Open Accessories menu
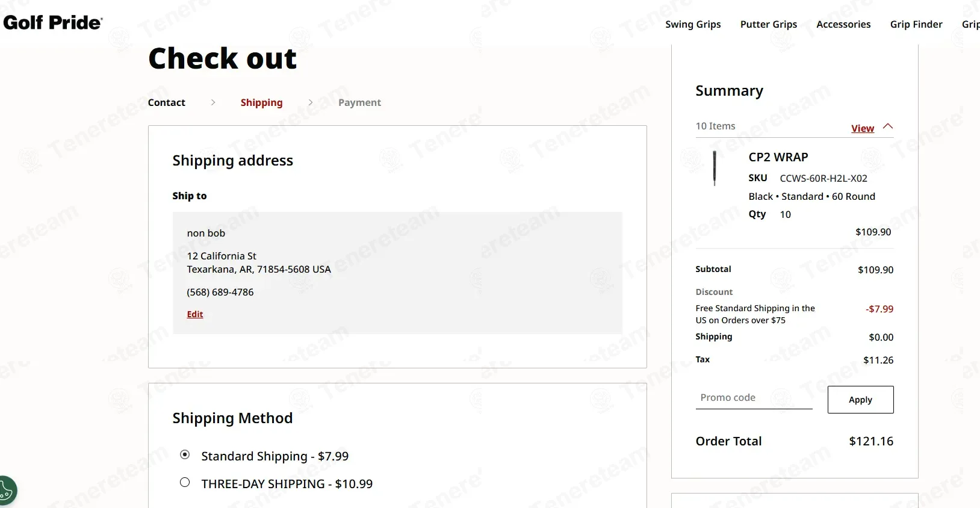 [843, 24]
